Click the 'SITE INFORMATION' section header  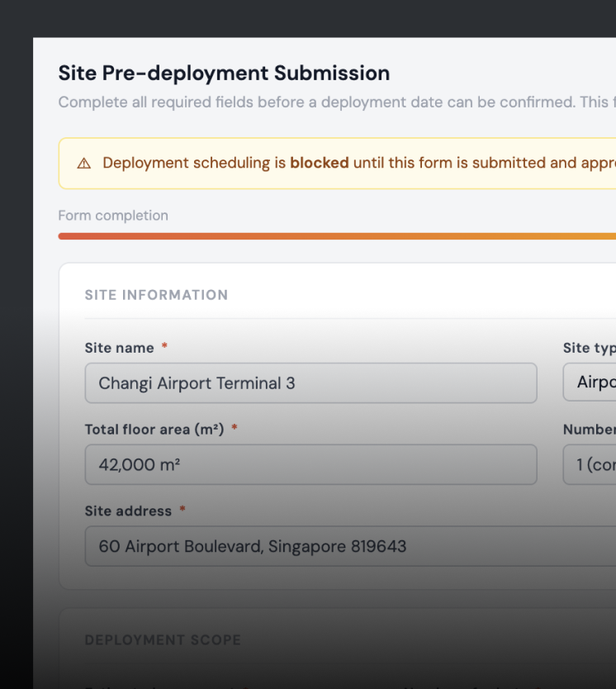coord(156,295)
